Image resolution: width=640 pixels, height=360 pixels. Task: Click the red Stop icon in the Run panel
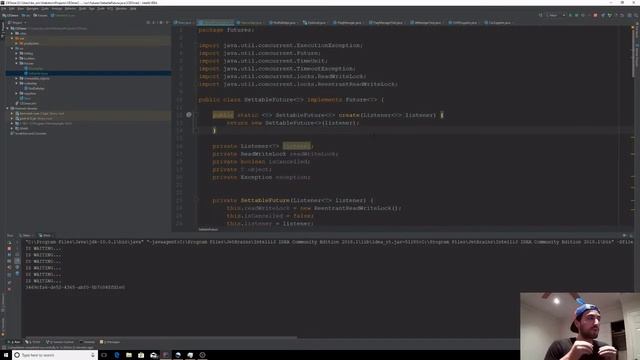coord(9,249)
